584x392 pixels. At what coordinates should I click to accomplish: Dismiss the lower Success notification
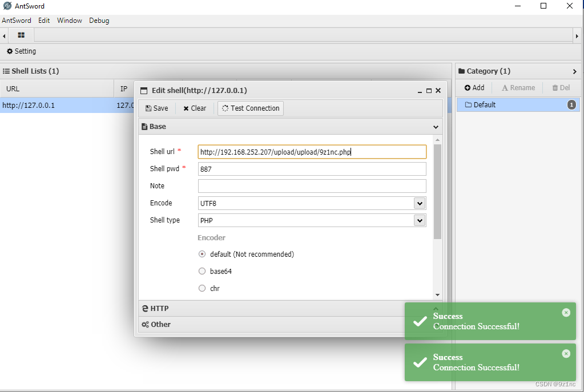tap(566, 354)
